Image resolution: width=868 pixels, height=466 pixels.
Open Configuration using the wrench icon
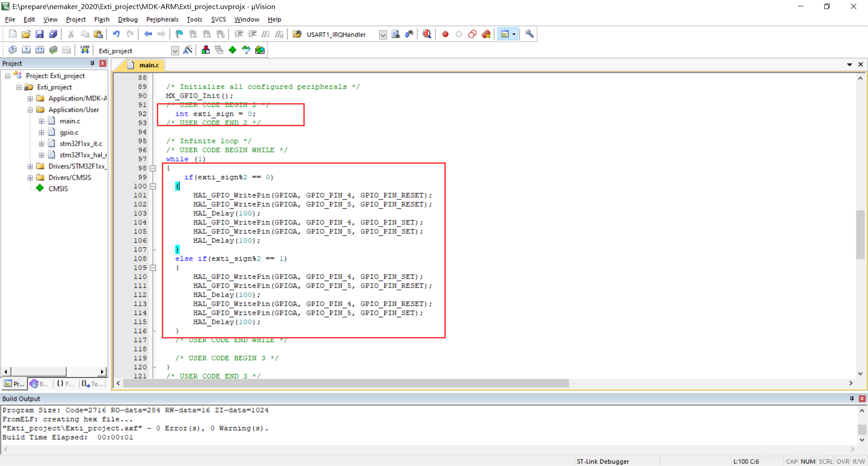529,34
